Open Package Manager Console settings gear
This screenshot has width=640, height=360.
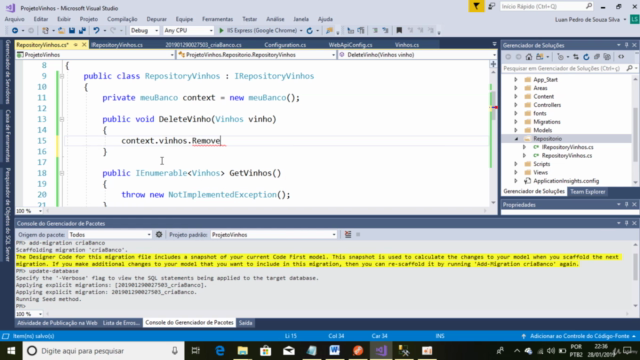(x=159, y=235)
